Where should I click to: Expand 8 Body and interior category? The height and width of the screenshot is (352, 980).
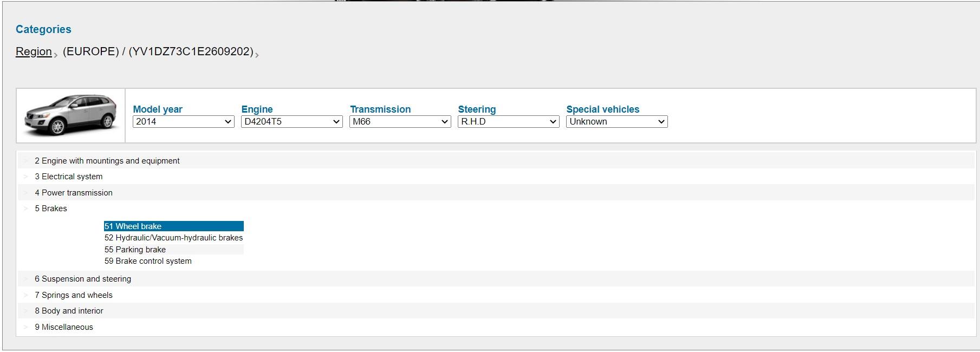69,311
